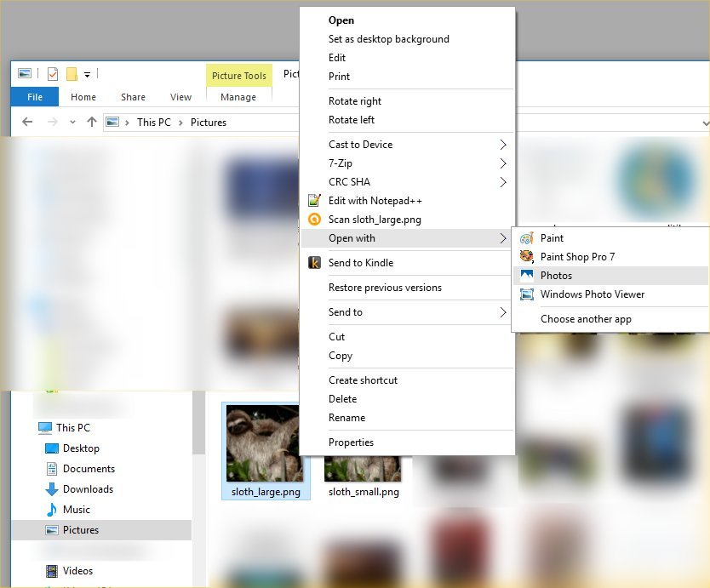Select the sloth_large.png thumbnail
Screen dimensions: 710x588
click(263, 443)
